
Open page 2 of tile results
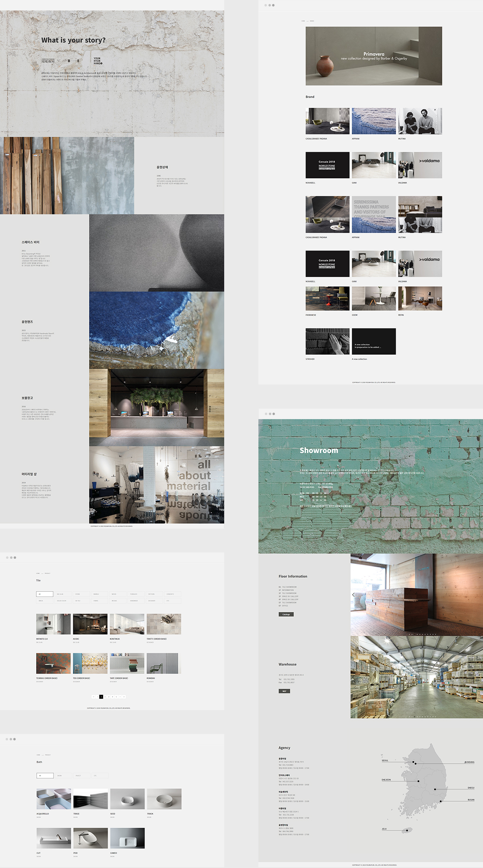(105, 696)
